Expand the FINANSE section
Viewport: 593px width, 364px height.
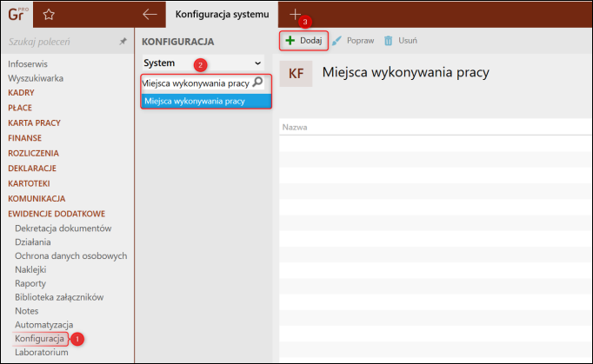pyautogui.click(x=25, y=138)
